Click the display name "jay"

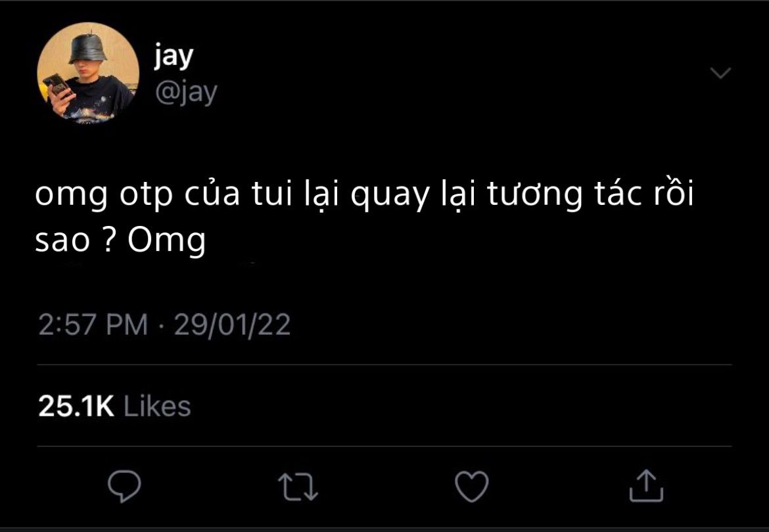click(x=174, y=56)
